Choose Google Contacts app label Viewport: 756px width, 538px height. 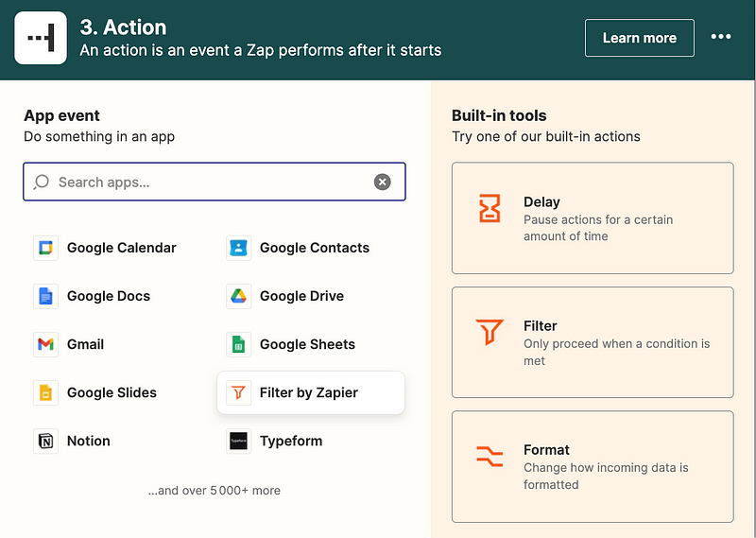tap(315, 248)
